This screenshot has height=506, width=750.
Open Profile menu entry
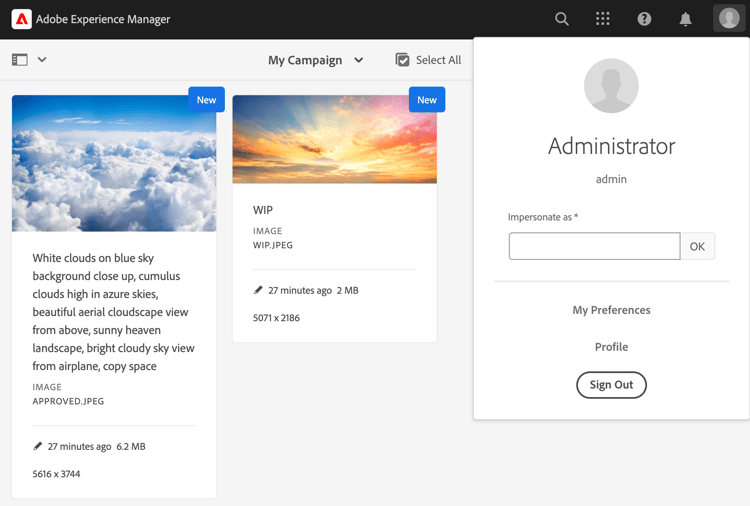(x=611, y=347)
